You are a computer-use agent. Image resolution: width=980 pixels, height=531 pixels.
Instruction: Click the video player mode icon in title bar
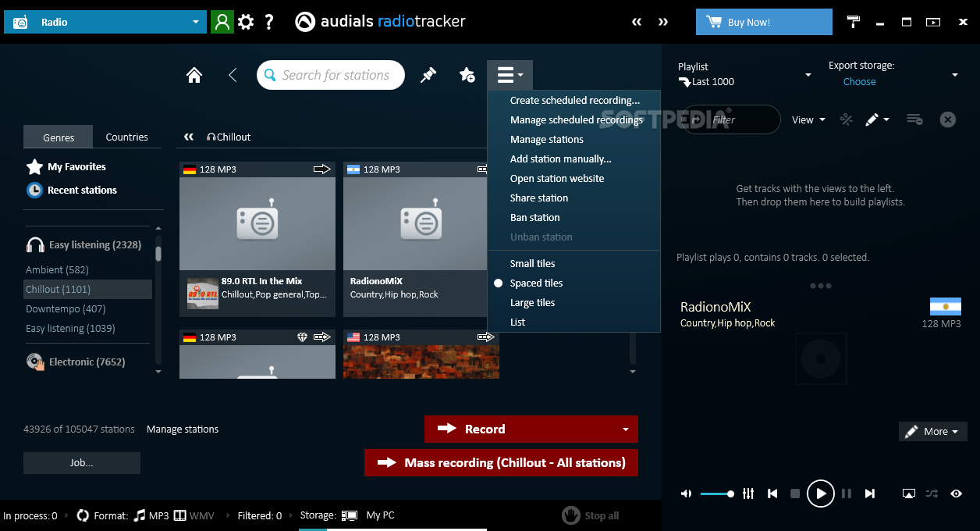(933, 22)
